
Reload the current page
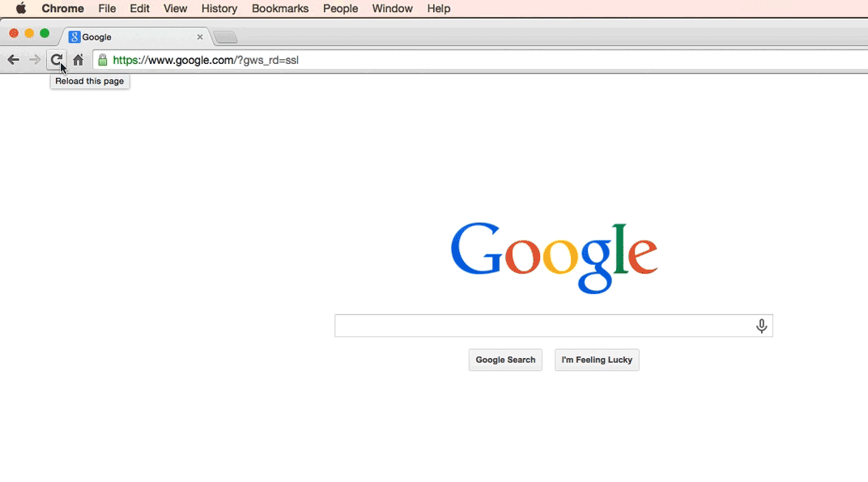coord(57,60)
